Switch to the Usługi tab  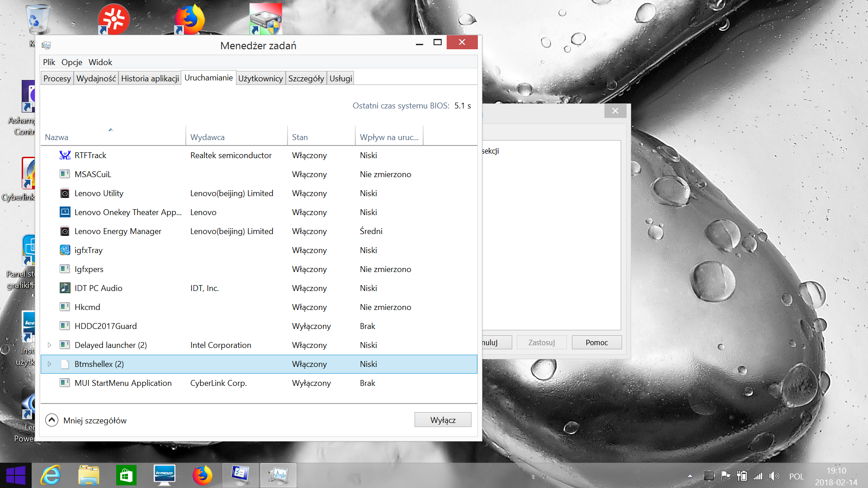(x=340, y=78)
